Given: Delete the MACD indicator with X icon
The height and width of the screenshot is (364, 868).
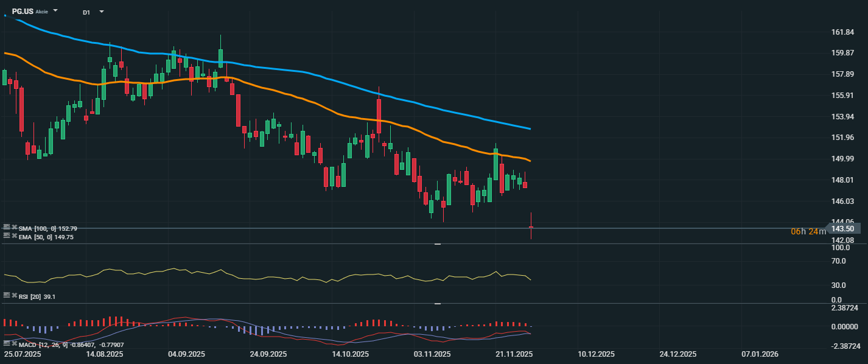Looking at the screenshot, I should (x=14, y=345).
